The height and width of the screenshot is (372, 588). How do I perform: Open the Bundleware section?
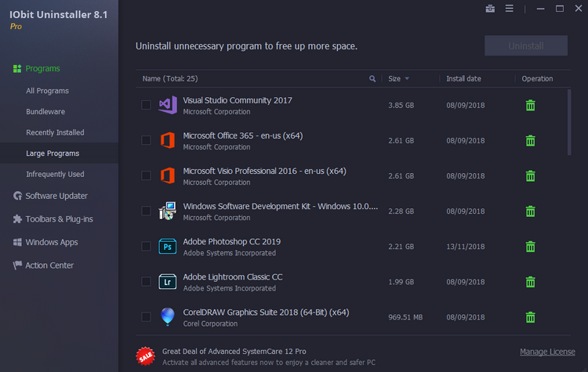[x=45, y=112]
